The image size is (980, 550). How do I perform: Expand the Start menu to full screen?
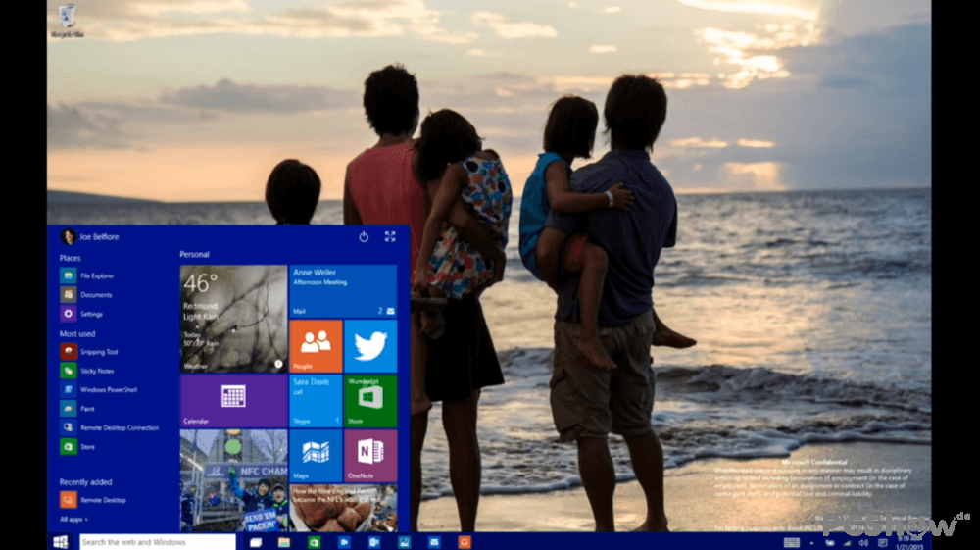pos(390,236)
